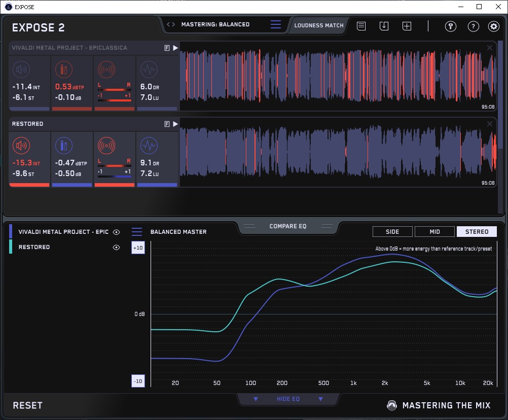Toggle visibility of Vivaldi Metal Project EQ curve
Viewport: 508px width, 420px height.
pos(116,232)
